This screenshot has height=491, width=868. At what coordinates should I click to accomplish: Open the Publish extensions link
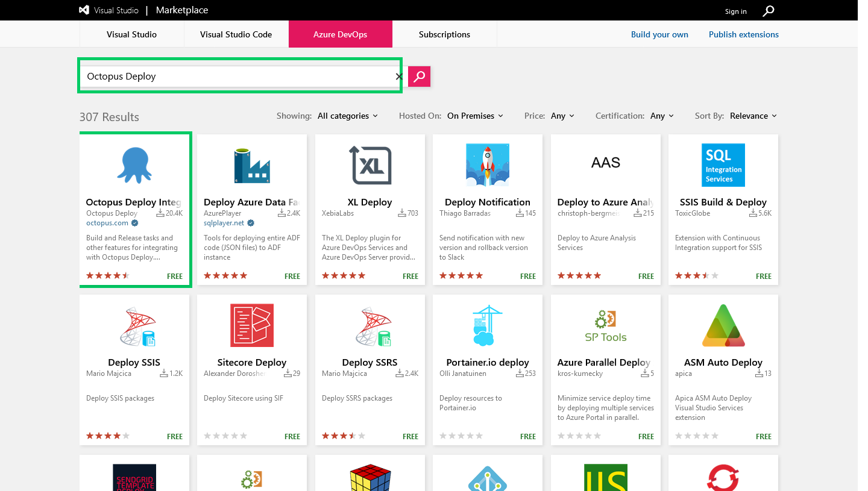(744, 34)
